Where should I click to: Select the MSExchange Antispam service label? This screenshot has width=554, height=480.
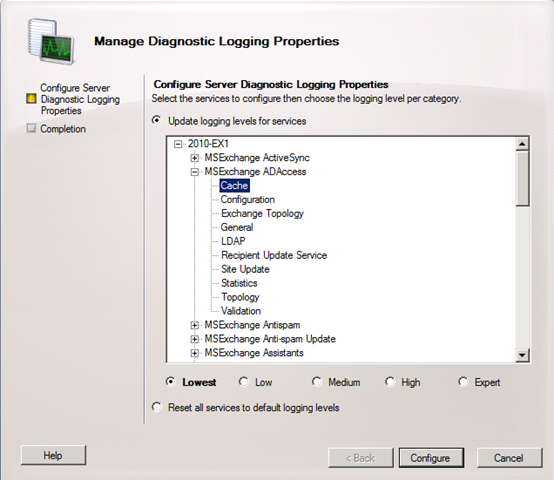[x=252, y=325]
